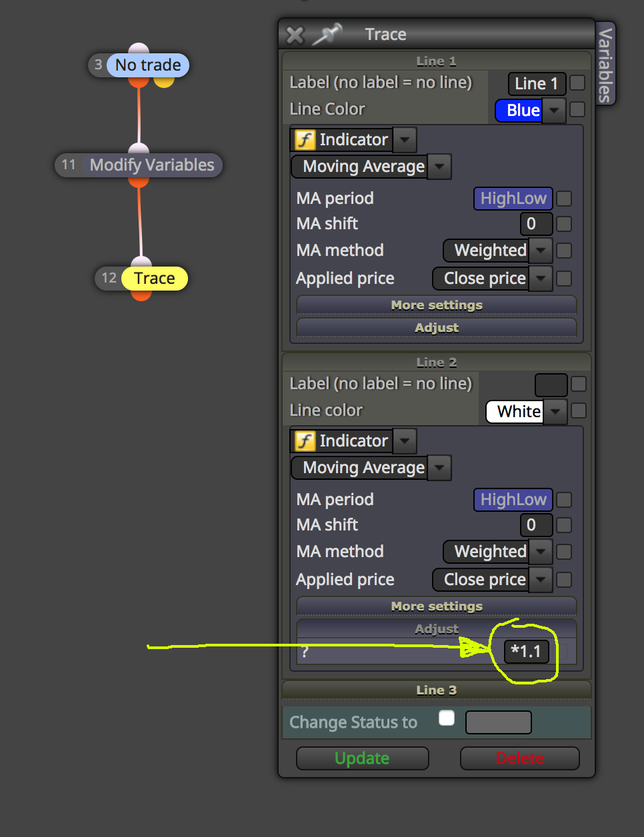Click Line 2 MA shift value field

point(536,525)
